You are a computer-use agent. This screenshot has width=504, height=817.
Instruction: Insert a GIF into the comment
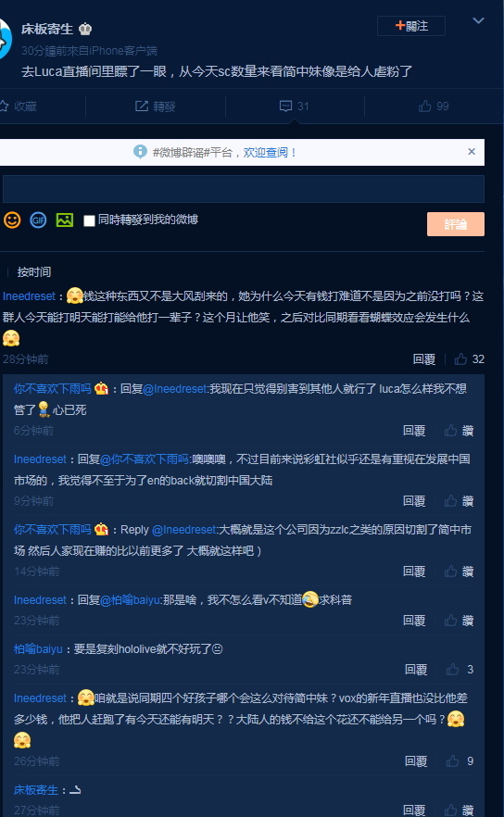coord(38,220)
